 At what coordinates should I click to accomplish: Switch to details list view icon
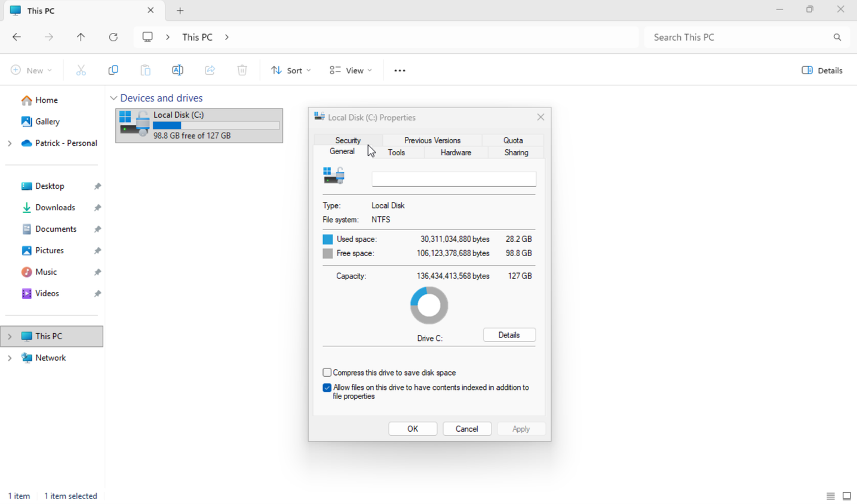click(x=831, y=496)
